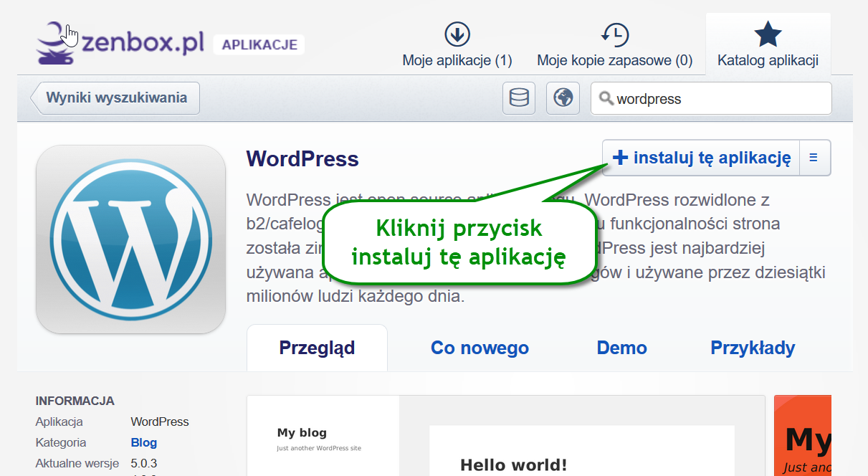The image size is (868, 476).
Task: Focus the search field containing wordpress
Action: [717, 99]
